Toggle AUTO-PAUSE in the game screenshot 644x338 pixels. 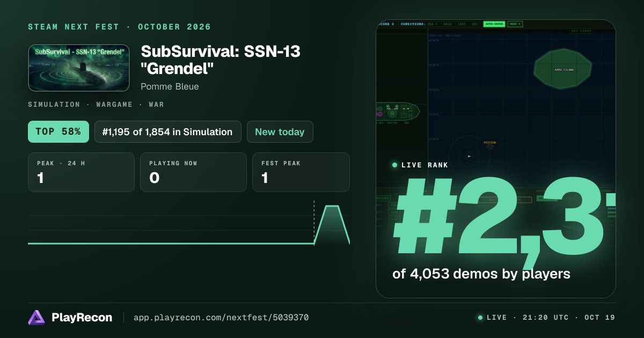click(494, 24)
